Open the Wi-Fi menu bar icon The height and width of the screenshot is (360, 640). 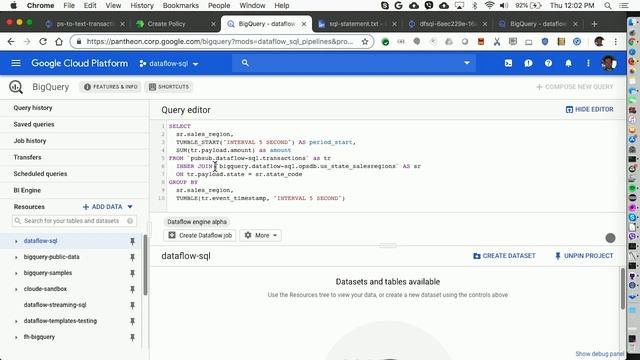click(489, 6)
